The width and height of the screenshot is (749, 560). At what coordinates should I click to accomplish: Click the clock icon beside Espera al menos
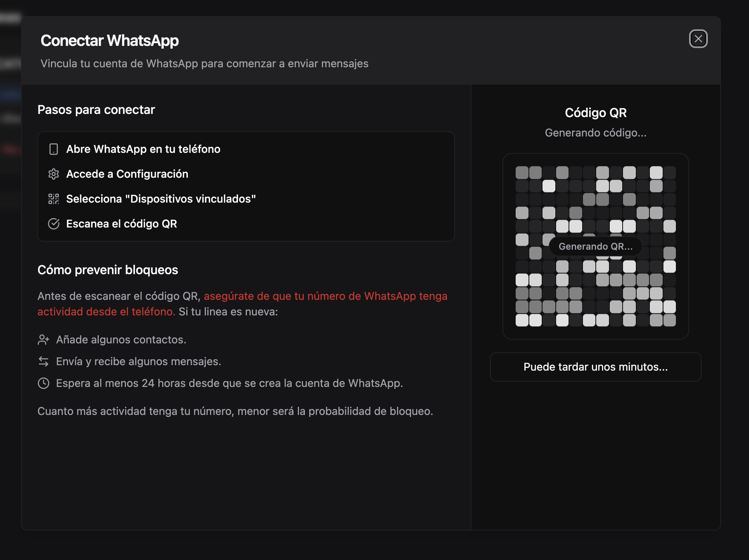coord(44,383)
